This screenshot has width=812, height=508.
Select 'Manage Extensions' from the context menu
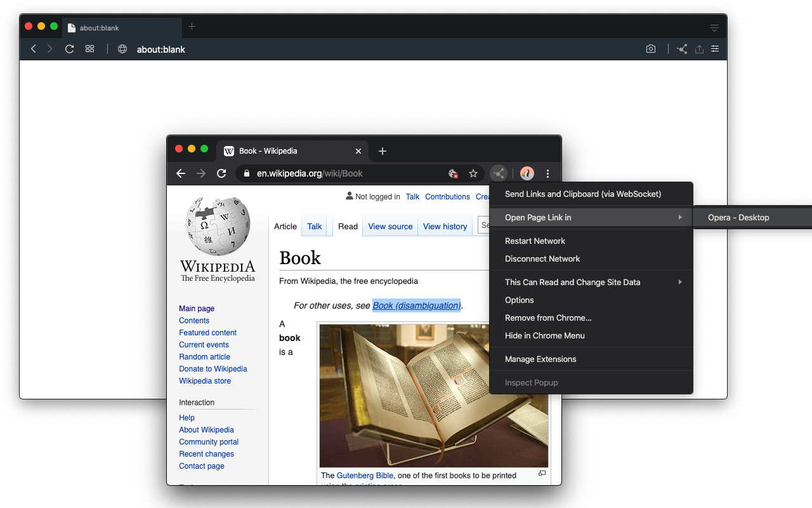click(540, 359)
